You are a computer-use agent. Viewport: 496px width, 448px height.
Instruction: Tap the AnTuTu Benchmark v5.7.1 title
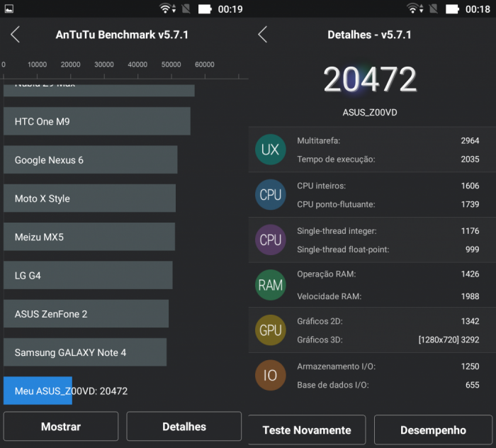pyautogui.click(x=122, y=35)
